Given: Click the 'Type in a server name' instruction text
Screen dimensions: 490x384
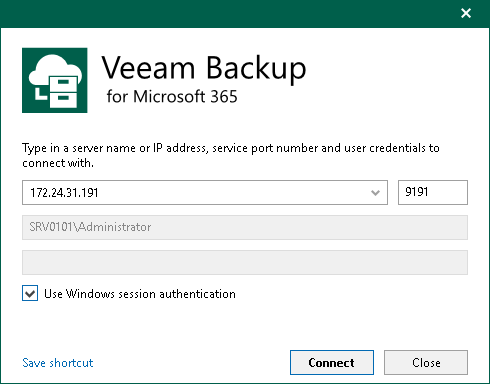Looking at the screenshot, I should click(231, 155).
